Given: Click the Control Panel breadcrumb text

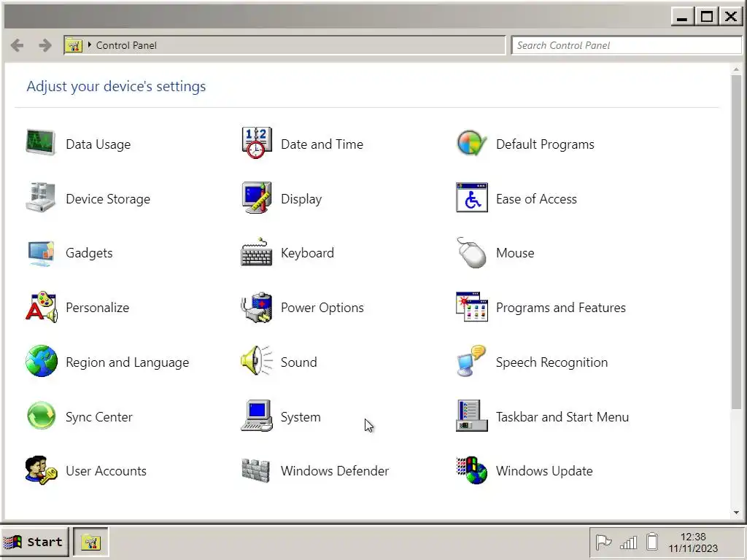Looking at the screenshot, I should coord(126,45).
